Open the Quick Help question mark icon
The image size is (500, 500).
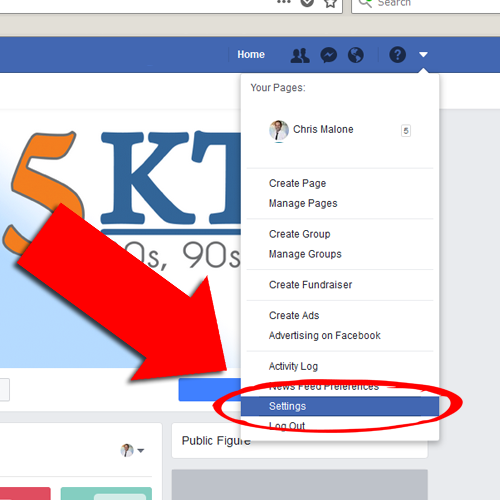click(x=397, y=55)
